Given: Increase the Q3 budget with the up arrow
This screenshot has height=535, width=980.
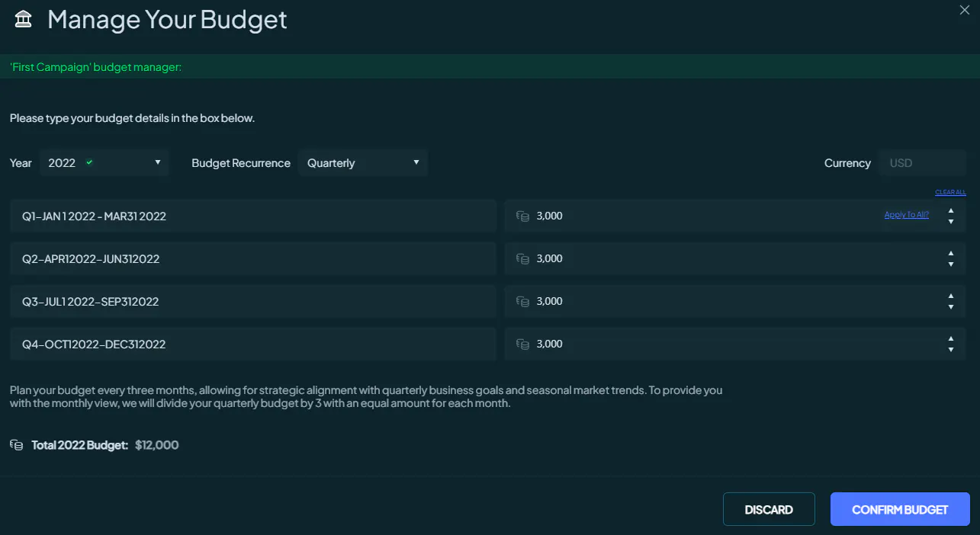Looking at the screenshot, I should point(951,296).
